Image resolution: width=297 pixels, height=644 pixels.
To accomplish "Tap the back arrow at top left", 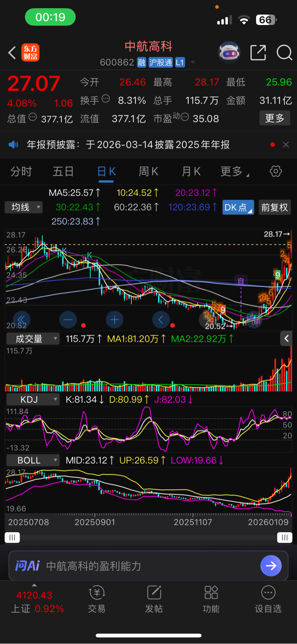I will pyautogui.click(x=12, y=53).
